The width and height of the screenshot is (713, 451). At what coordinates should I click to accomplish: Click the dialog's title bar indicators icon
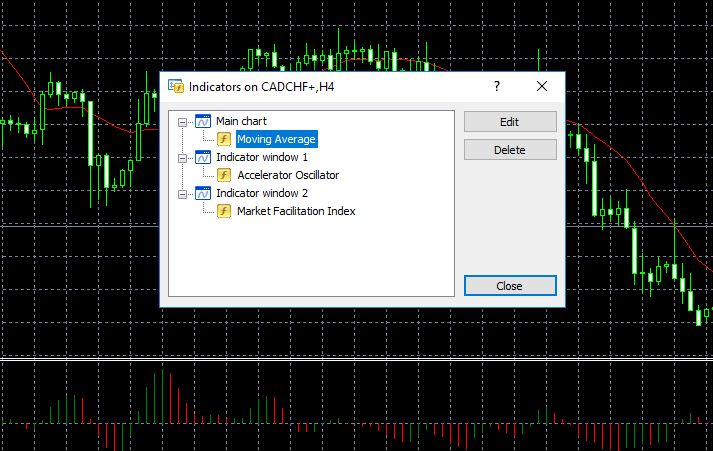(x=176, y=86)
